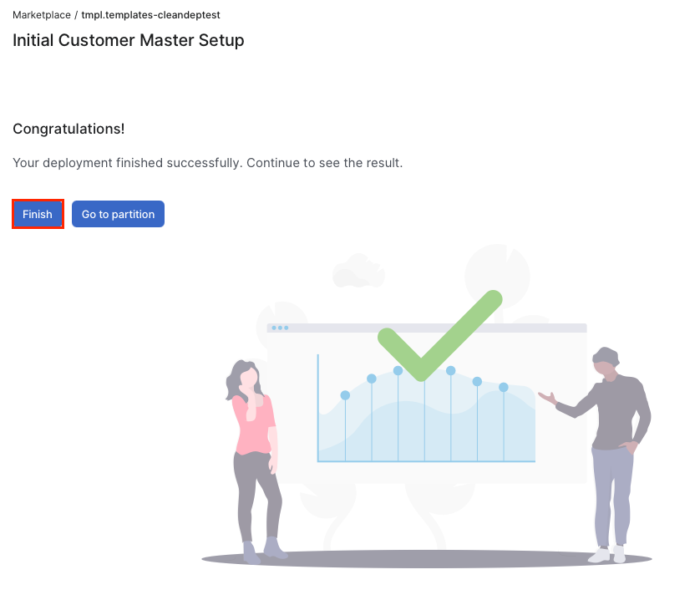Open the Marketplace breadcrumb link

(x=41, y=14)
